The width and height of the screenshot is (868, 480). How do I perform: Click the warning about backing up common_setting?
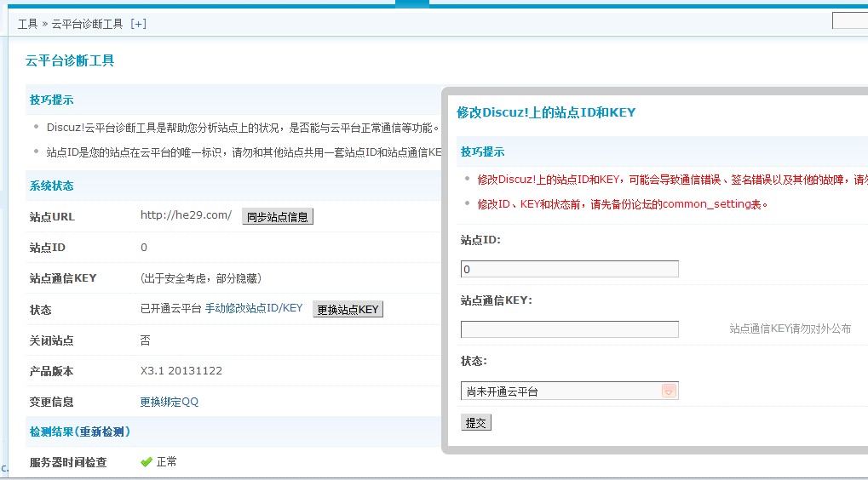623,204
